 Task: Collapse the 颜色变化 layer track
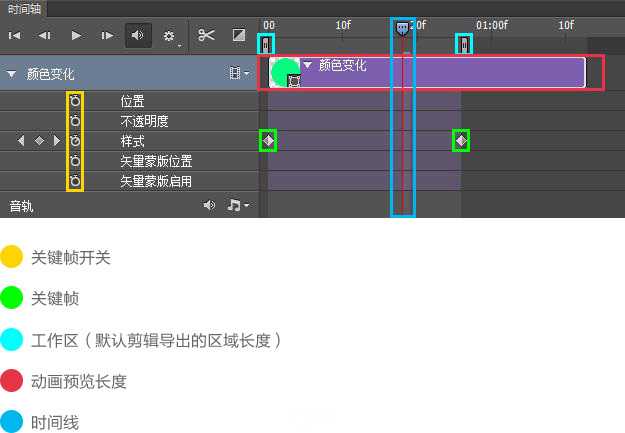point(11,74)
